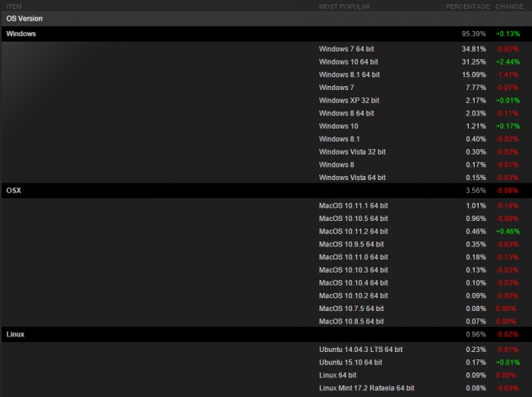Select the Ubuntu 15.10 64 bit entry
The height and width of the screenshot is (397, 532).
(x=350, y=363)
